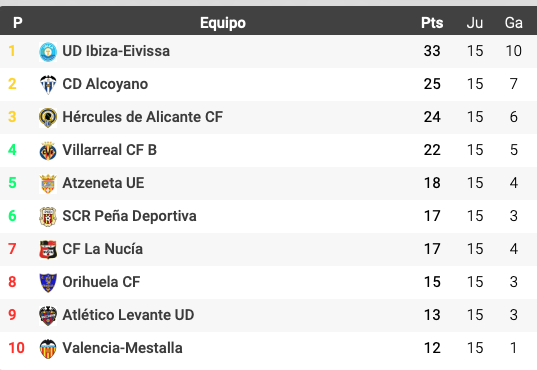Viewport: 537px width, 370px height.
Task: Click the Atzeneta UE team crest
Action: pyautogui.click(x=48, y=183)
